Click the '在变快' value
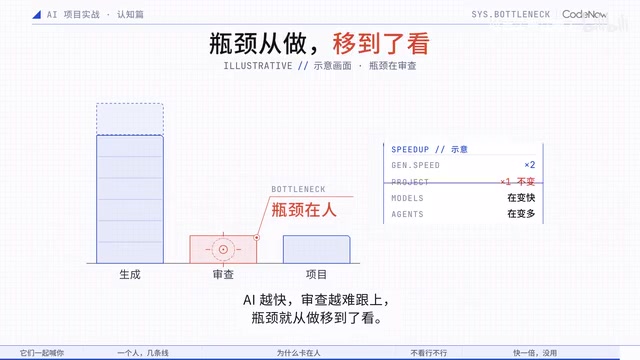This screenshot has width=640, height=360. click(x=521, y=198)
